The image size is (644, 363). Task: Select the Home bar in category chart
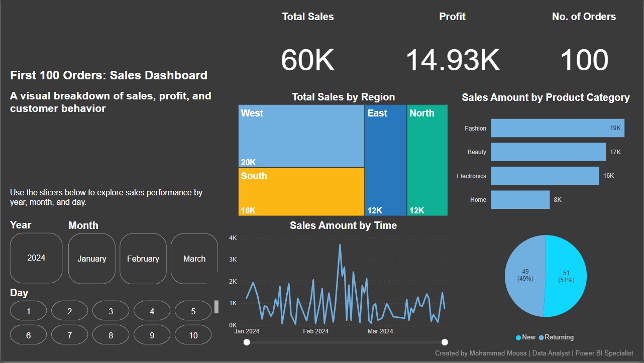520,199
